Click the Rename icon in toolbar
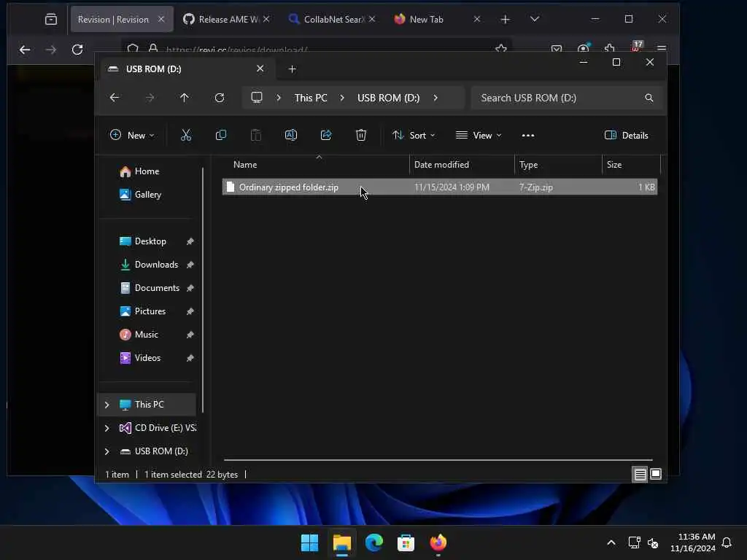Image resolution: width=747 pixels, height=560 pixels. pos(290,135)
